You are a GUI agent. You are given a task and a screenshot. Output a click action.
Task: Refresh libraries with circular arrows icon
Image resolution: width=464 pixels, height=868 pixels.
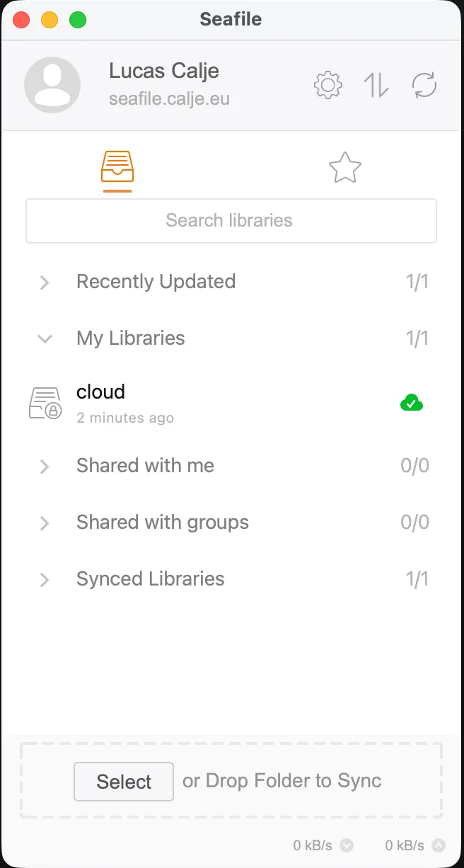tap(424, 86)
